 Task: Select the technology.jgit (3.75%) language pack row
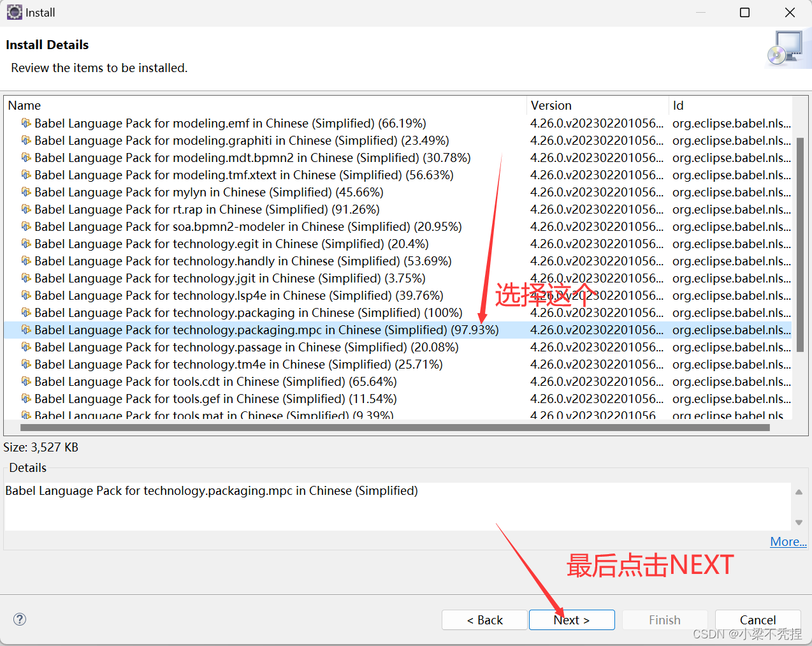[398, 278]
